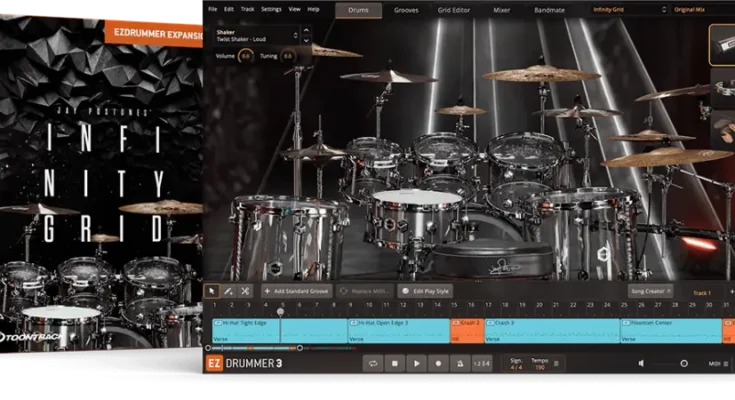Click the Edit Play Style button

425,291
